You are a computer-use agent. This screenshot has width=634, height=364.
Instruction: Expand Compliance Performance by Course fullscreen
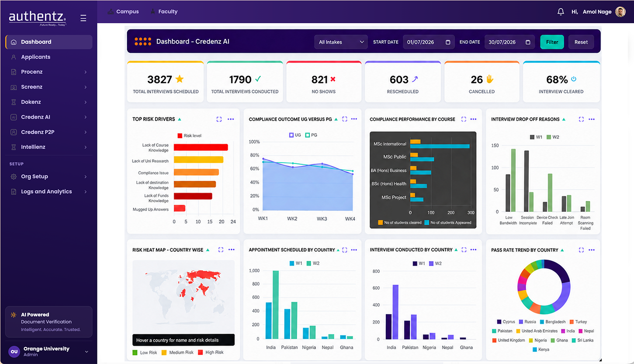(464, 119)
